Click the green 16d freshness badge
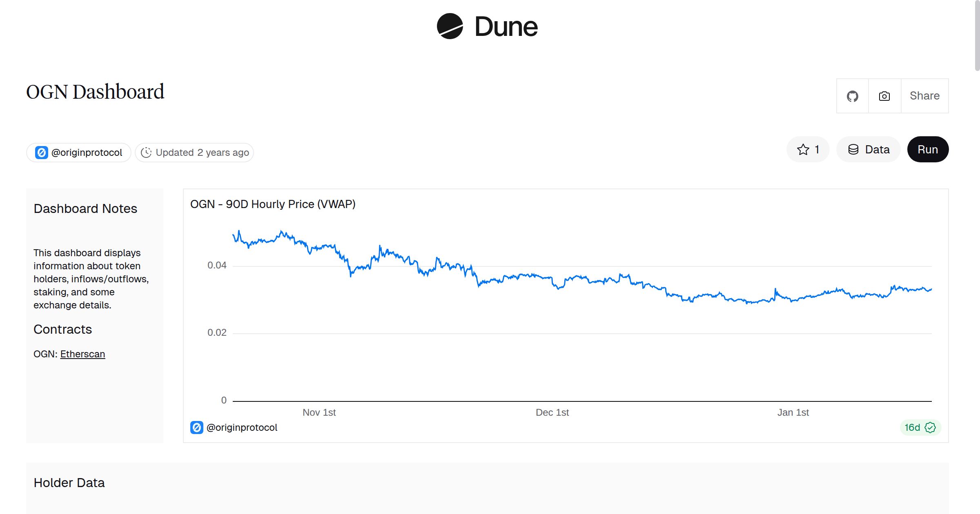Viewport: 980px width, 514px height. point(920,428)
